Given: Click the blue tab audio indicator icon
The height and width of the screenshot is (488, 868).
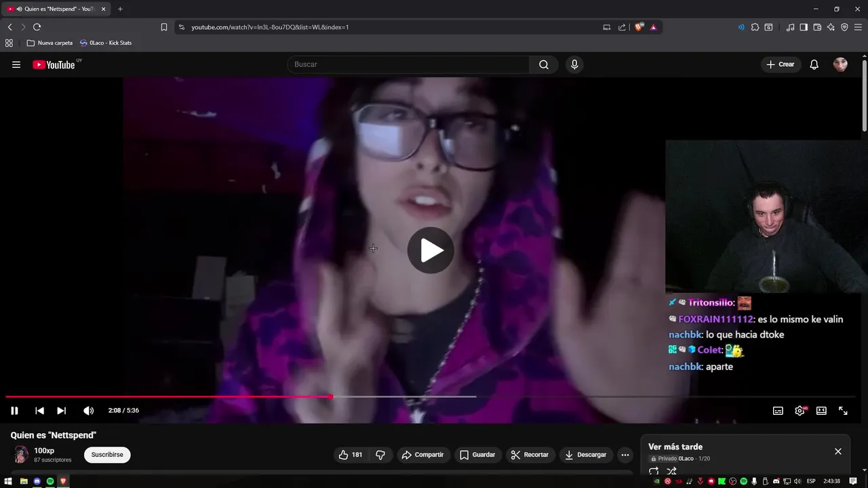Looking at the screenshot, I should click(741, 27).
